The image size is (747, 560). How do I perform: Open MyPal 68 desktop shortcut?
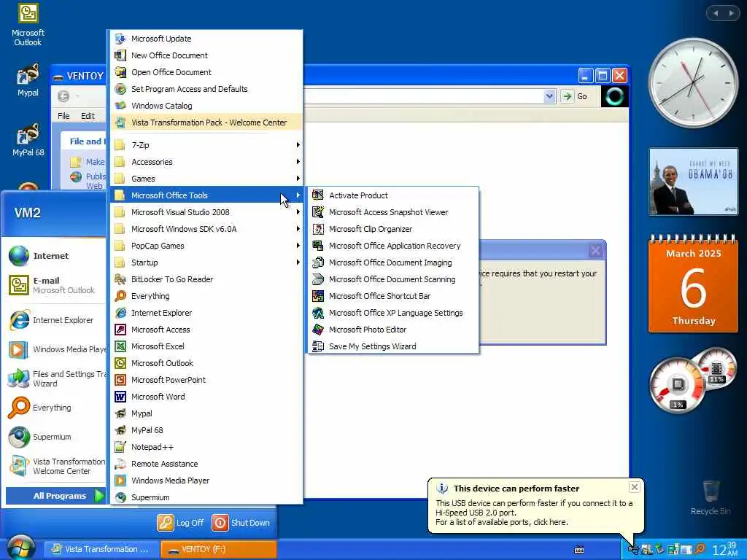pos(28,139)
